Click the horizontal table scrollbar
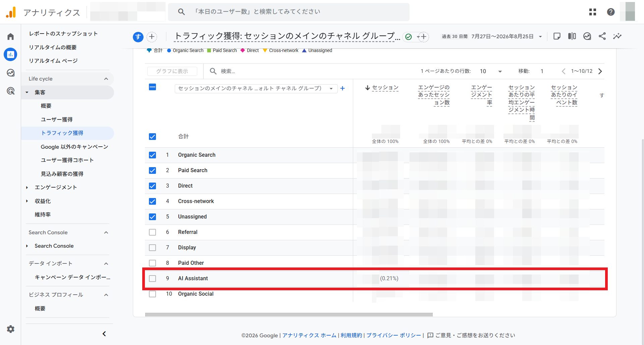 point(289,315)
